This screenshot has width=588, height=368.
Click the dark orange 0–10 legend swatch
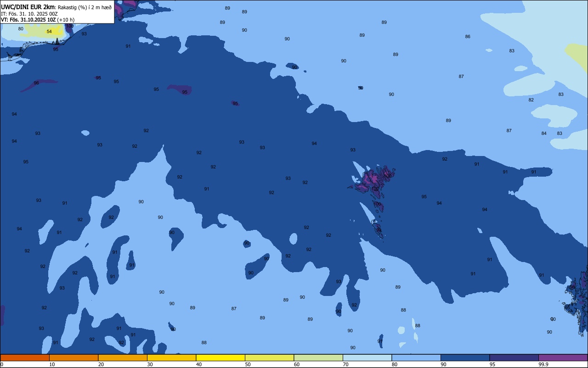pyautogui.click(x=25, y=357)
